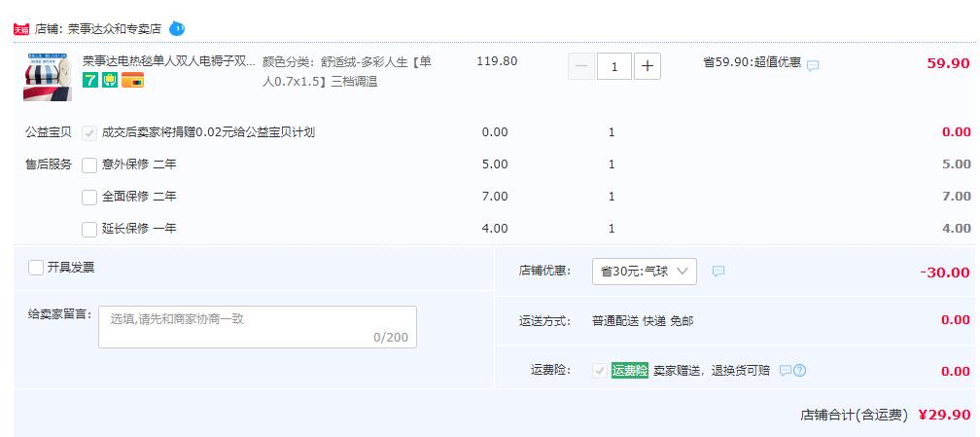980x437 pixels.
Task: Open the 荣事达电热毯 product title link
Action: point(169,61)
